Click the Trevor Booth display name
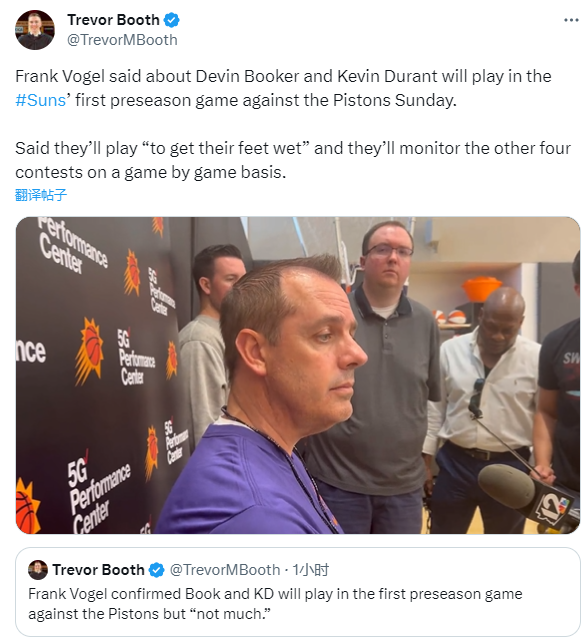The image size is (582, 639). tap(113, 20)
